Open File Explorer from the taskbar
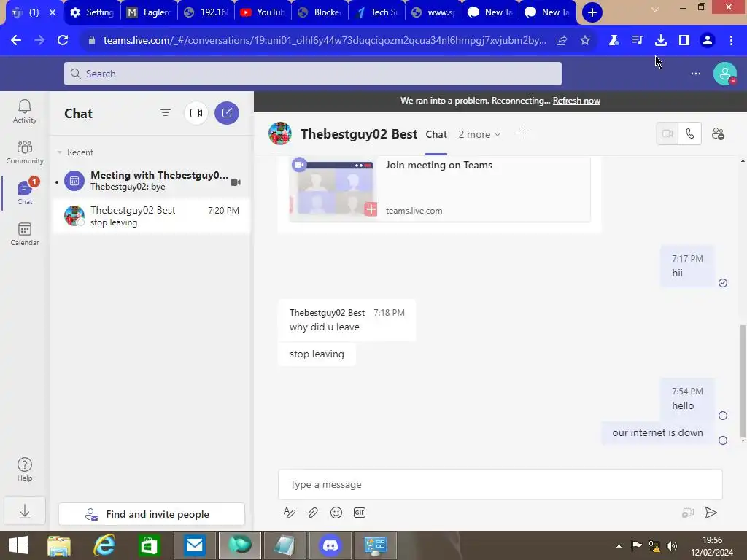This screenshot has width=747, height=560. click(x=59, y=545)
